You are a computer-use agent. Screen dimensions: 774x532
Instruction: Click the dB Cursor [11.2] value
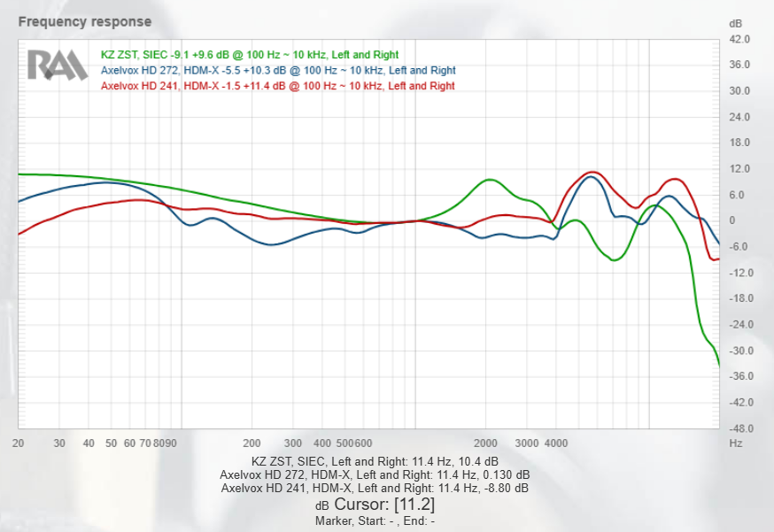click(x=375, y=505)
